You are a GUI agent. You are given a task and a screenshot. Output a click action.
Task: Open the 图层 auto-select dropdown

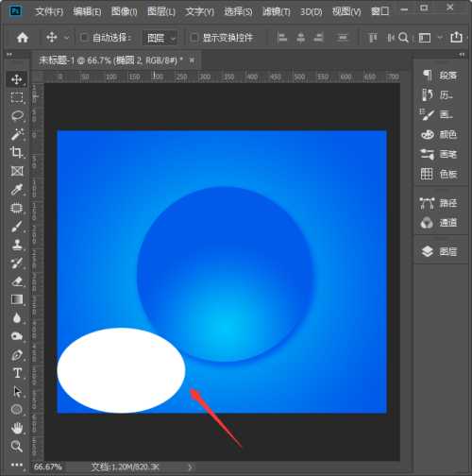(x=160, y=38)
